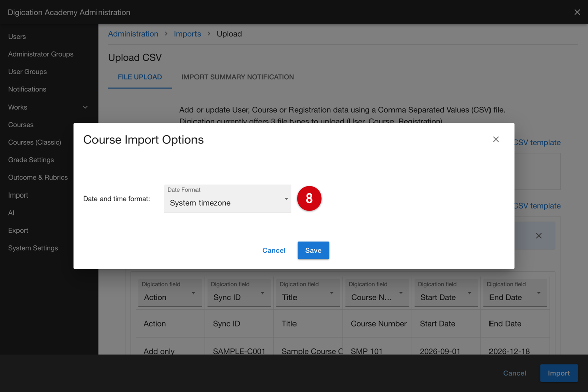Open the Start Date field mapping dropdown
This screenshot has width=588, height=392.
pos(446,292)
